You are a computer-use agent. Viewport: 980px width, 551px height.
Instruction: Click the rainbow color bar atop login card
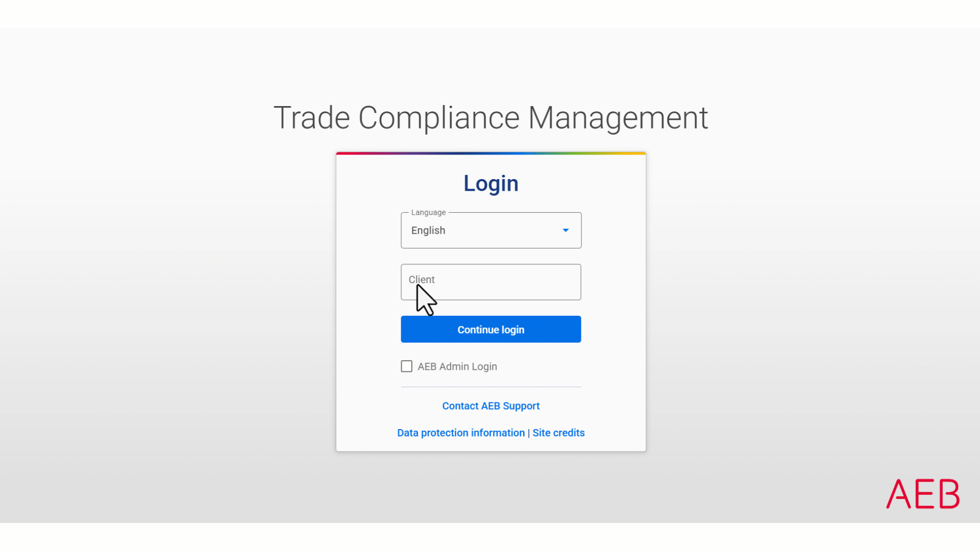[x=491, y=153]
